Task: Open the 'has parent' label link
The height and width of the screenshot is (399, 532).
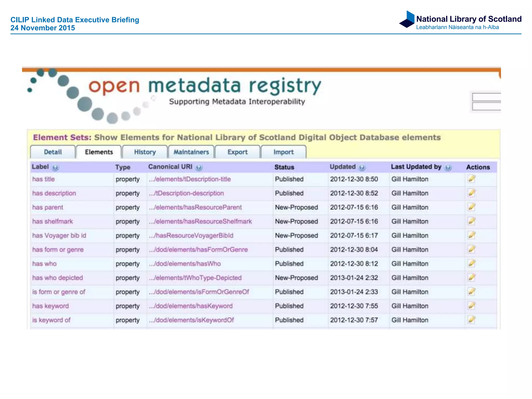Action: 48,207
